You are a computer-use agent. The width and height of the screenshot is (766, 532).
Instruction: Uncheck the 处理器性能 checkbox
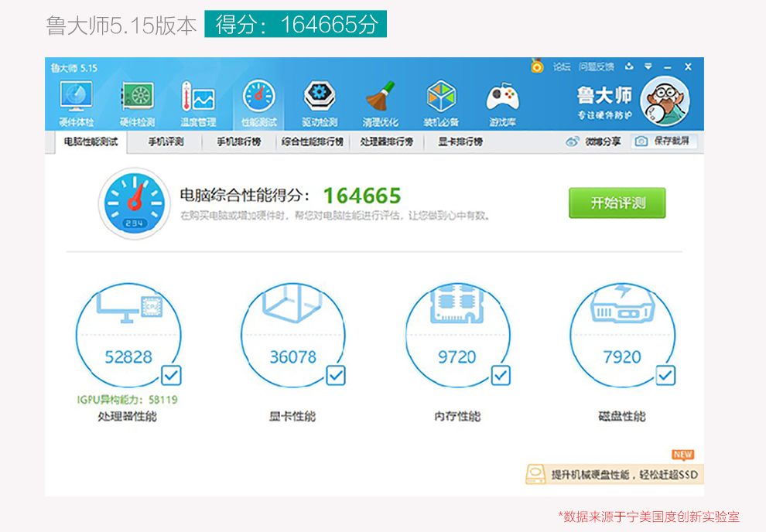point(172,375)
